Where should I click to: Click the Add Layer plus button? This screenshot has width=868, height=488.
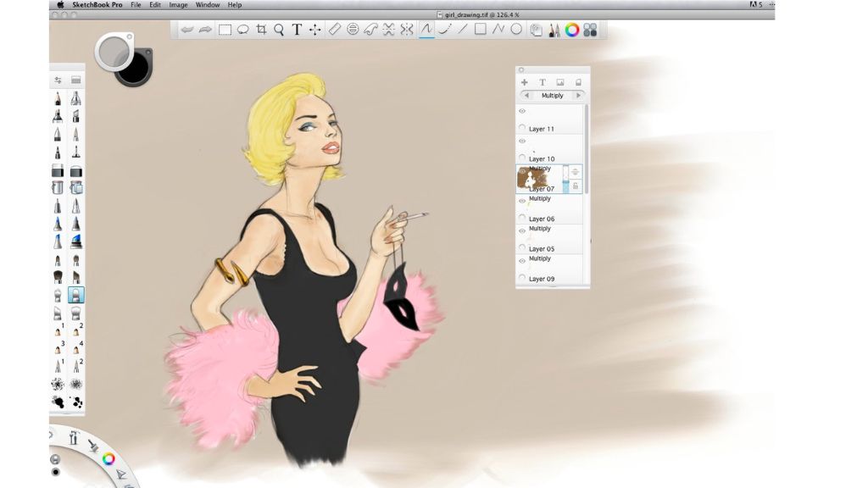[x=524, y=82]
